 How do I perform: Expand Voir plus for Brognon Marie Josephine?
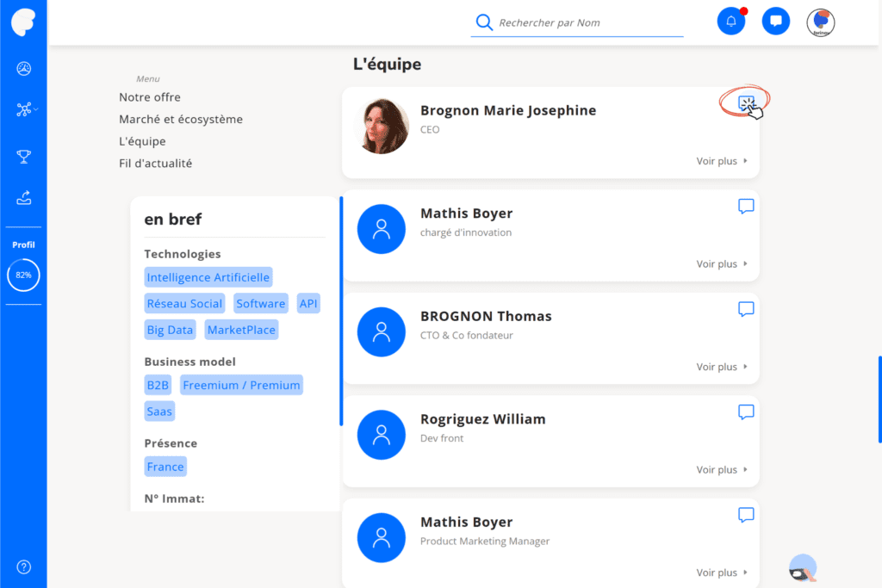point(722,161)
